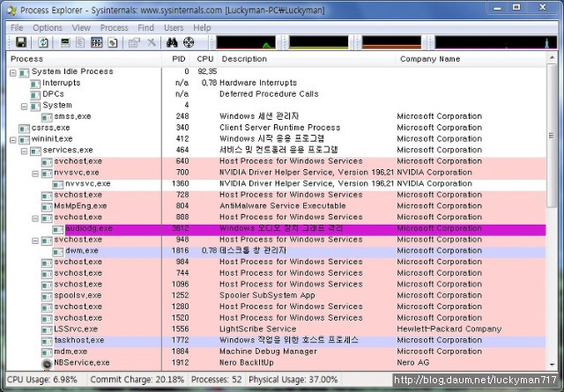
Task: Click the smss.exe process icon
Action: [47, 117]
